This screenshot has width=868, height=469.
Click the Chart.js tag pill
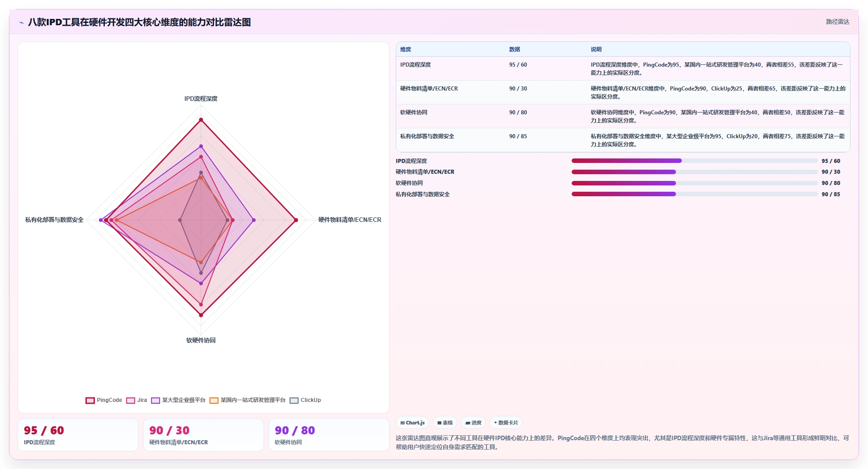(412, 423)
